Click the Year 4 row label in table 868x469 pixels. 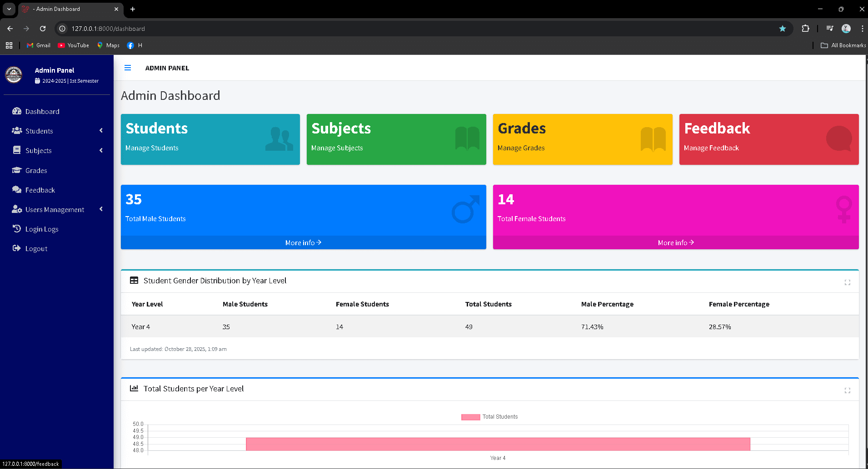pos(140,326)
